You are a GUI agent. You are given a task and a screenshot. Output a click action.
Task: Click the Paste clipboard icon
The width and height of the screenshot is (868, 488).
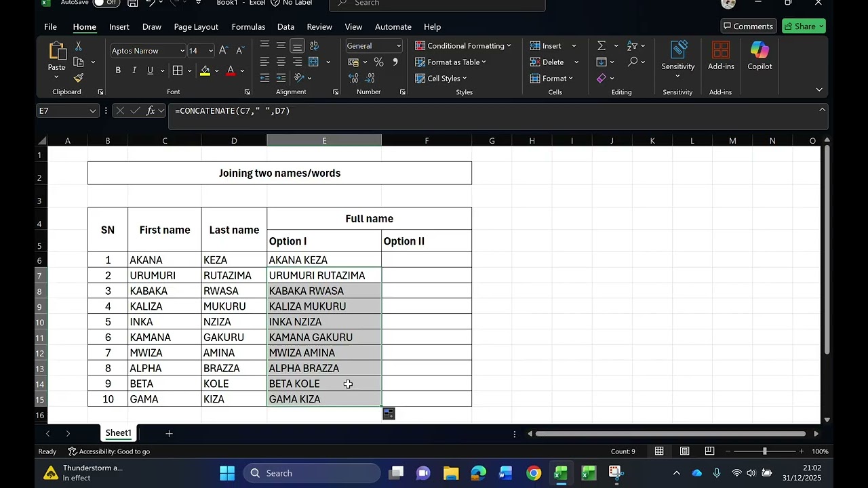57,51
